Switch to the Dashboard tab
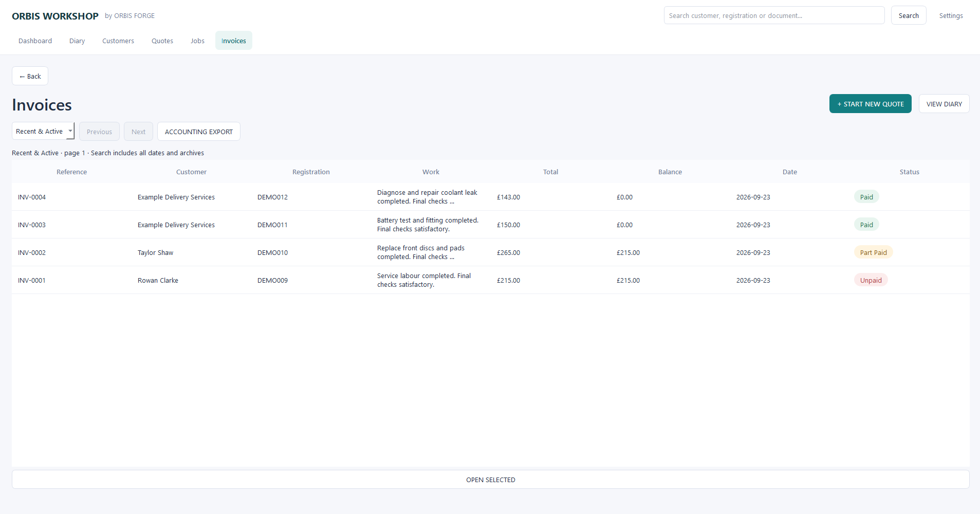Screen dimensions: 980x514 [x=35, y=41]
